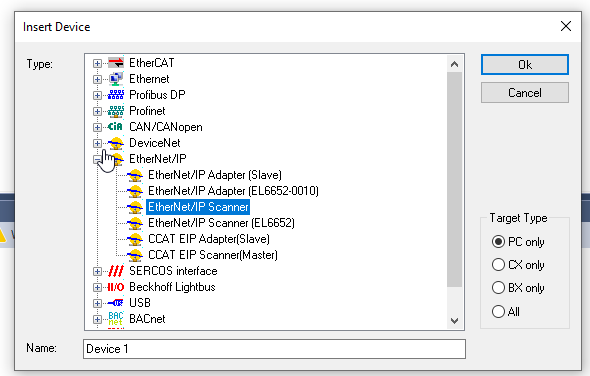Select the Beckhoff Lightbus label

172,287
